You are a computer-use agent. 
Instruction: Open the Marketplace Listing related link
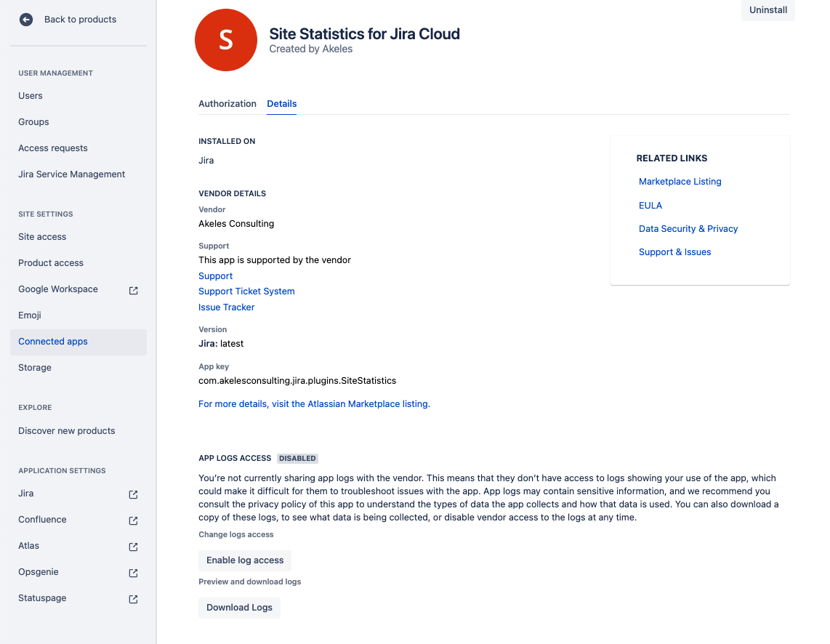(x=680, y=182)
